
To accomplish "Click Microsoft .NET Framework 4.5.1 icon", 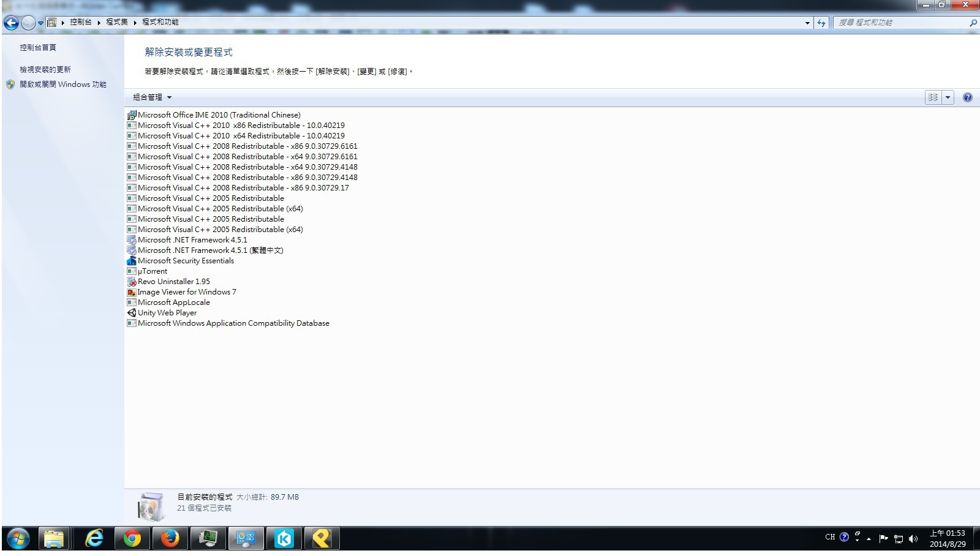I will coord(132,240).
